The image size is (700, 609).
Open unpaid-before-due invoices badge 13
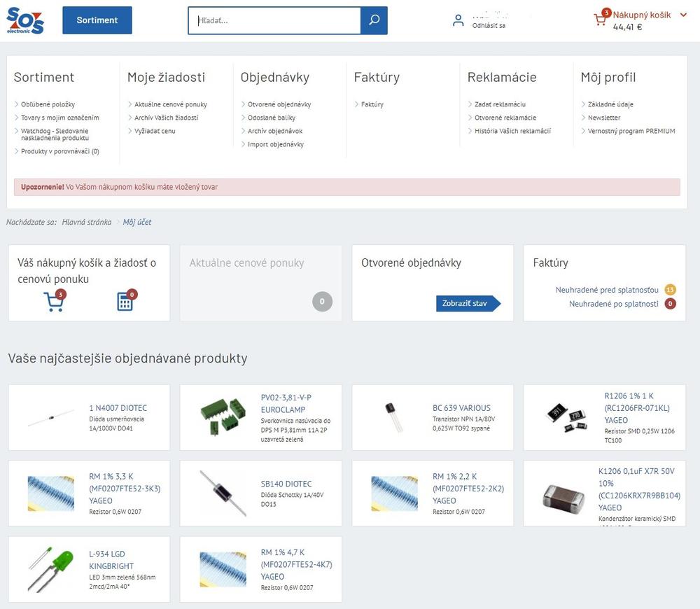click(x=670, y=290)
